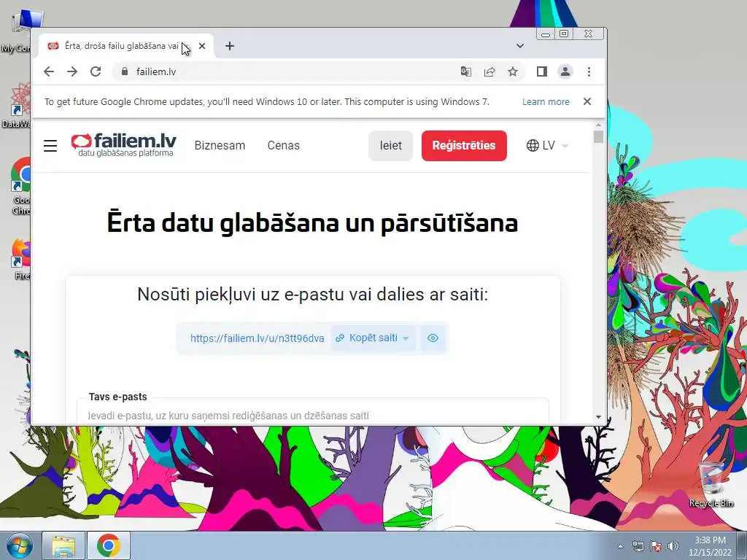Bookmark this tab with star icon
This screenshot has width=747, height=560.
(513, 71)
